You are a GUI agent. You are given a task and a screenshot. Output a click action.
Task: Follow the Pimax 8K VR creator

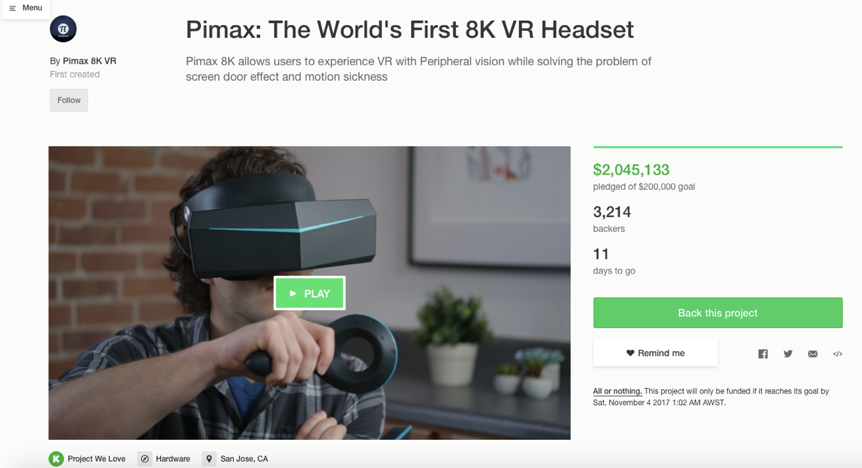point(69,100)
